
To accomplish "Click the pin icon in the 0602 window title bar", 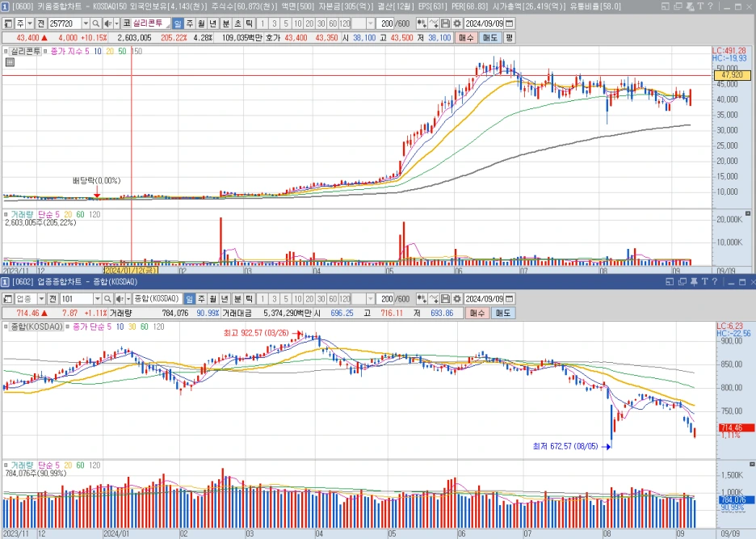I will click(694, 282).
